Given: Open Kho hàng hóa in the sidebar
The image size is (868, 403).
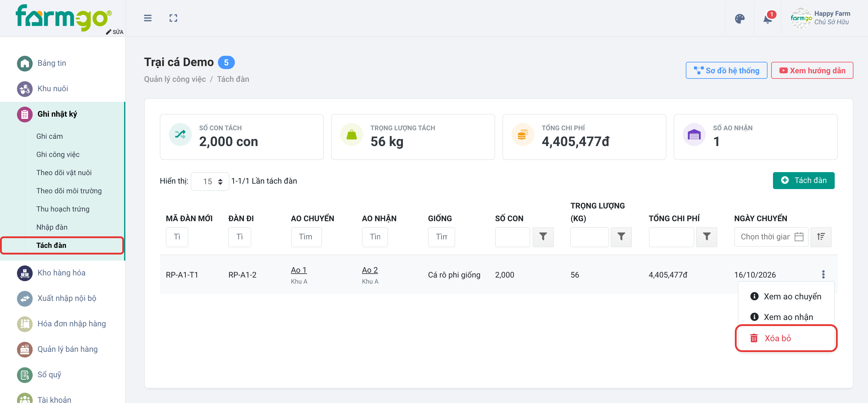Looking at the screenshot, I should (x=61, y=273).
